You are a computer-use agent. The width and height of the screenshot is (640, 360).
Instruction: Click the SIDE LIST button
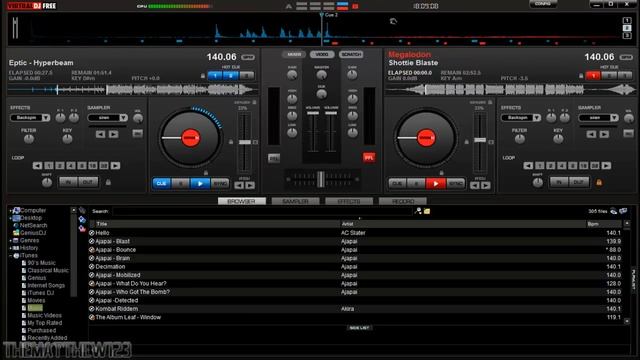[359, 328]
